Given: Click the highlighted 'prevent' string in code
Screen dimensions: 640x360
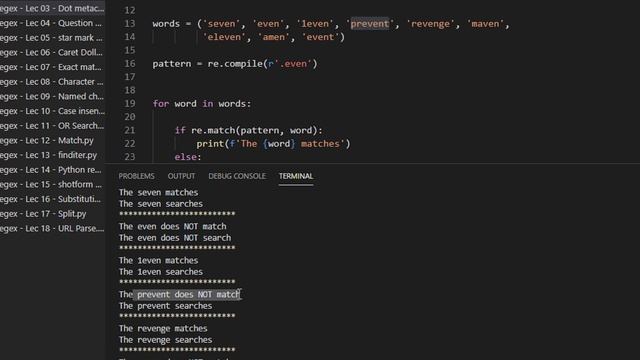Looking at the screenshot, I should [x=370, y=24].
